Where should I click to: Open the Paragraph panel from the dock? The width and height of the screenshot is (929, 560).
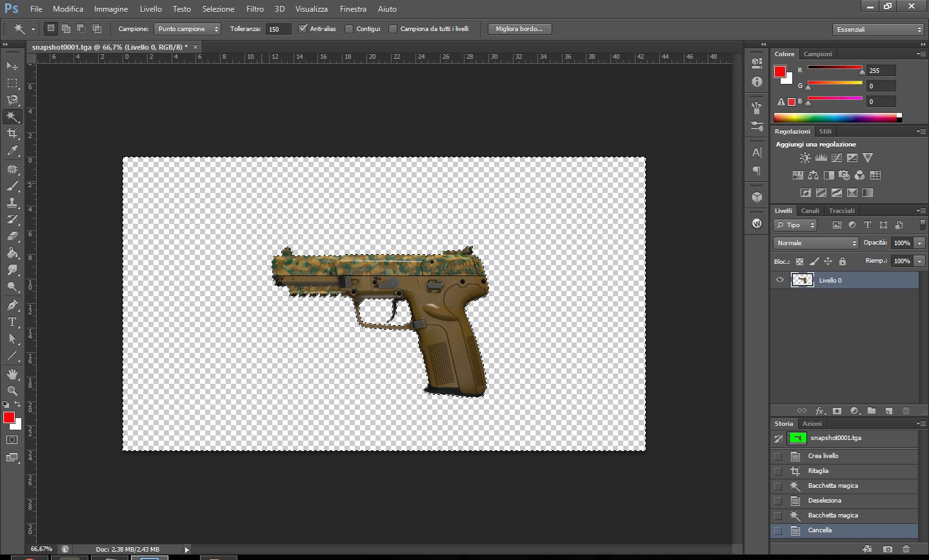point(757,171)
